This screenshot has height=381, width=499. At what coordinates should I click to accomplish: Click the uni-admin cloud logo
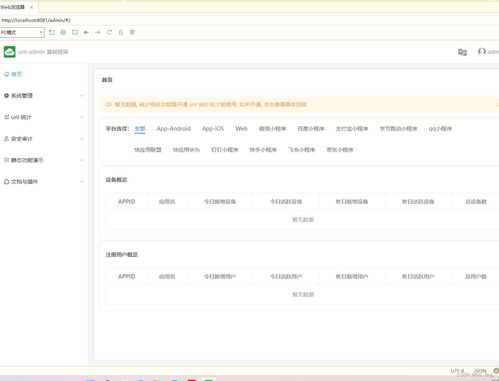(x=9, y=52)
